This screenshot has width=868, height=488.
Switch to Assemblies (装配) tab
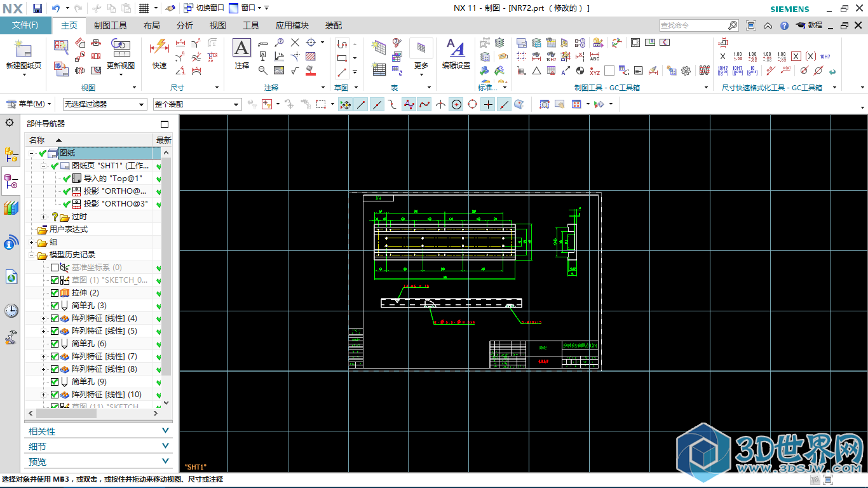[x=334, y=25]
